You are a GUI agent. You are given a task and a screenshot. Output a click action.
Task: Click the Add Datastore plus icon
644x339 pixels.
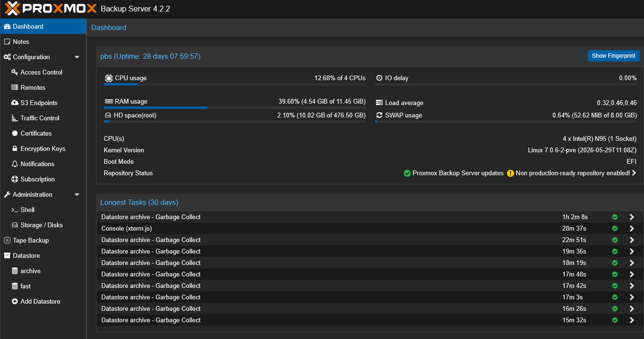pos(15,302)
